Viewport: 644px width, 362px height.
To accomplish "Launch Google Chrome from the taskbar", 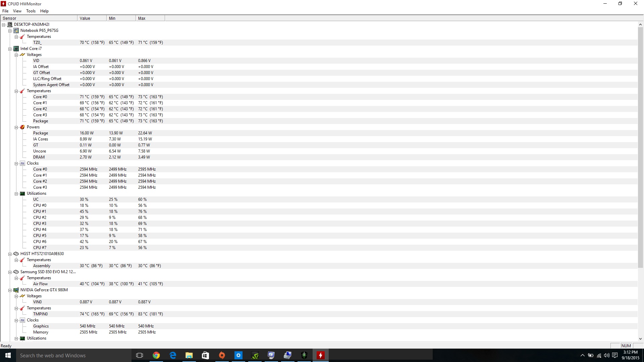I will pyautogui.click(x=156, y=355).
